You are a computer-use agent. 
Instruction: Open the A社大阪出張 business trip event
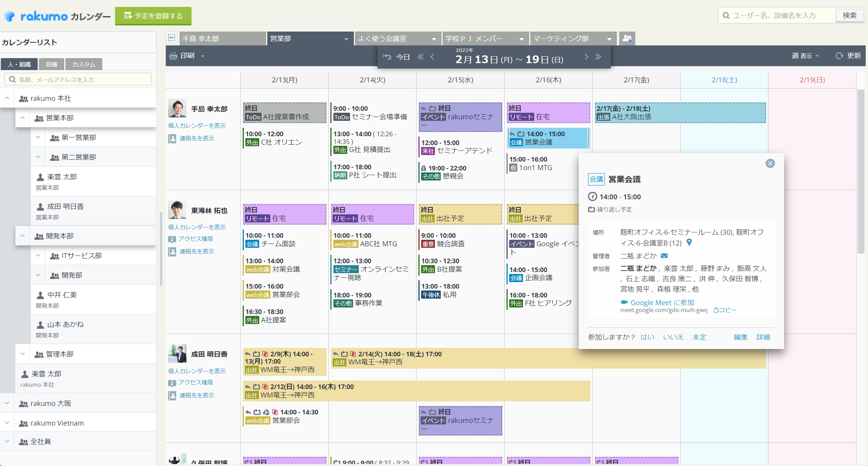pos(680,113)
